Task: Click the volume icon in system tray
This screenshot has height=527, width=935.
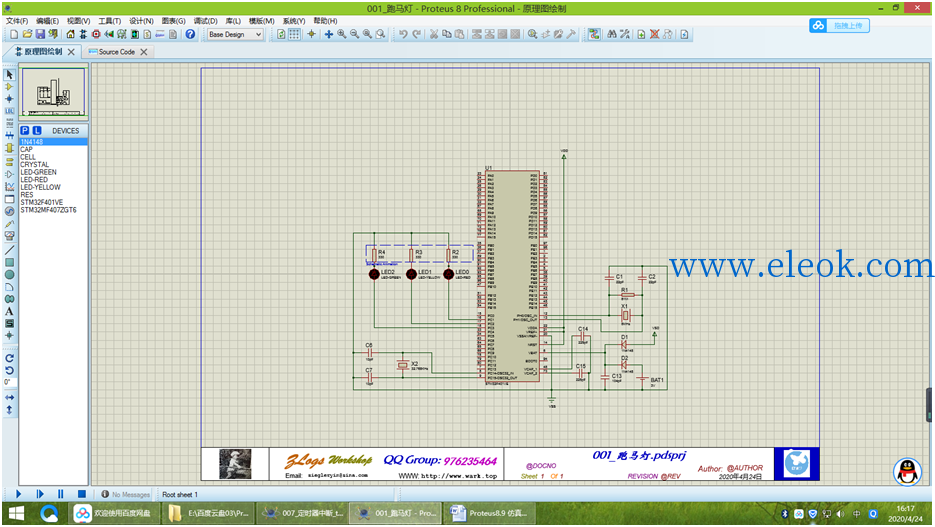Action: point(841,514)
